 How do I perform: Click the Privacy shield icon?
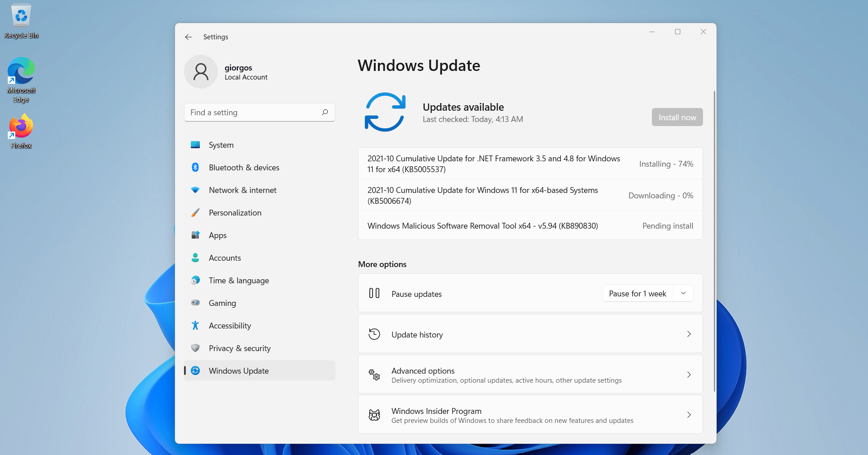pos(195,348)
